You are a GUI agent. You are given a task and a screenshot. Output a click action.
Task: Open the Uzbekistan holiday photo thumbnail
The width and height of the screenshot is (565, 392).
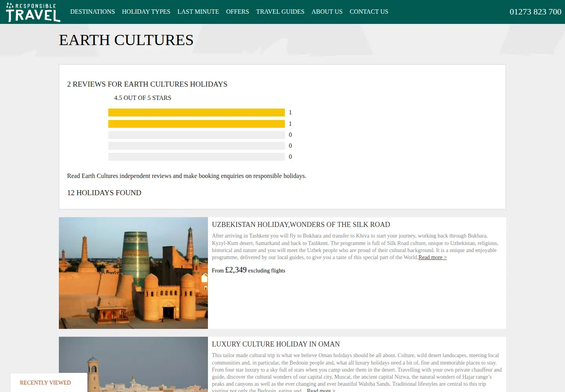133,273
